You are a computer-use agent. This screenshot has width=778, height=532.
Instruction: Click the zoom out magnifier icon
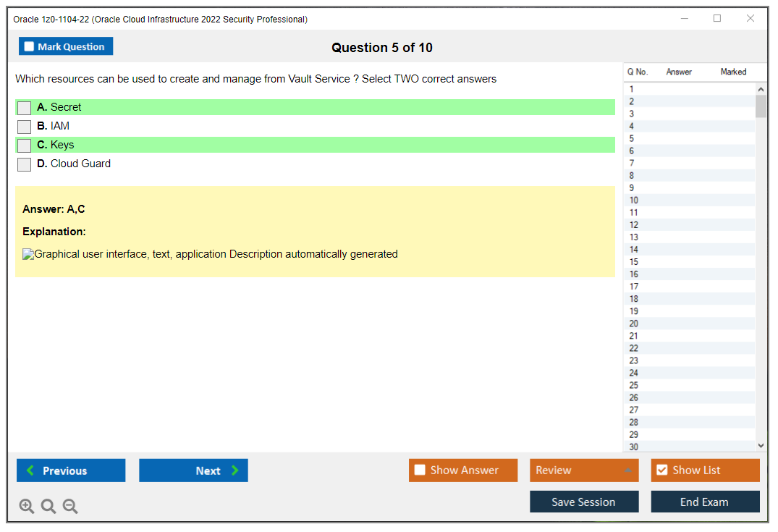(x=70, y=507)
